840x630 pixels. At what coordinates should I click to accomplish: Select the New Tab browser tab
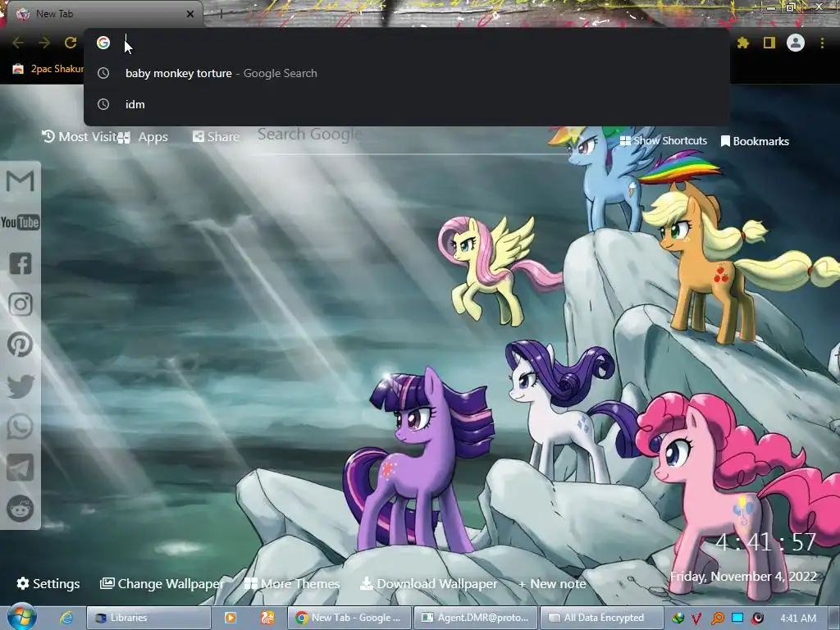pyautogui.click(x=105, y=13)
